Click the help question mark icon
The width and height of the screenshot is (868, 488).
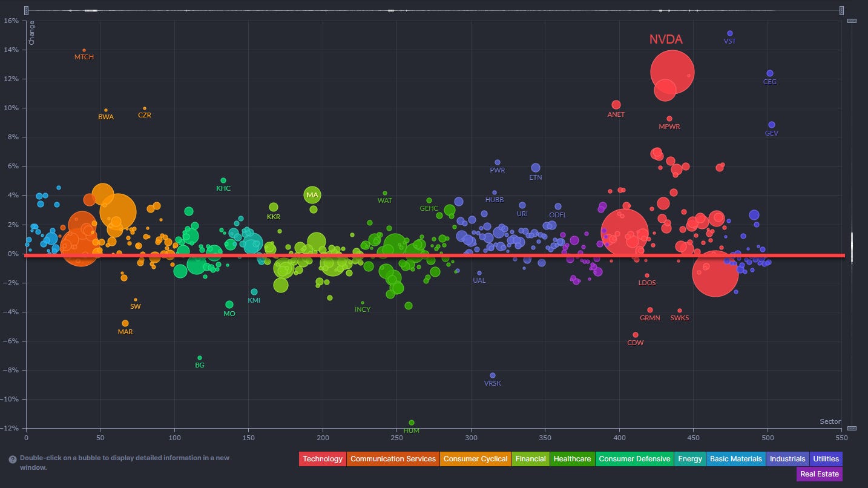(x=12, y=460)
